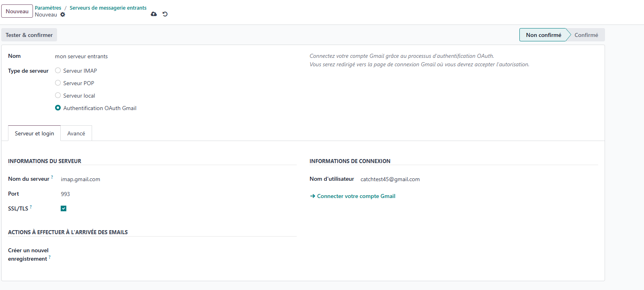644x290 pixels.
Task: Select the Serveur local radio option
Action: [x=58, y=95]
